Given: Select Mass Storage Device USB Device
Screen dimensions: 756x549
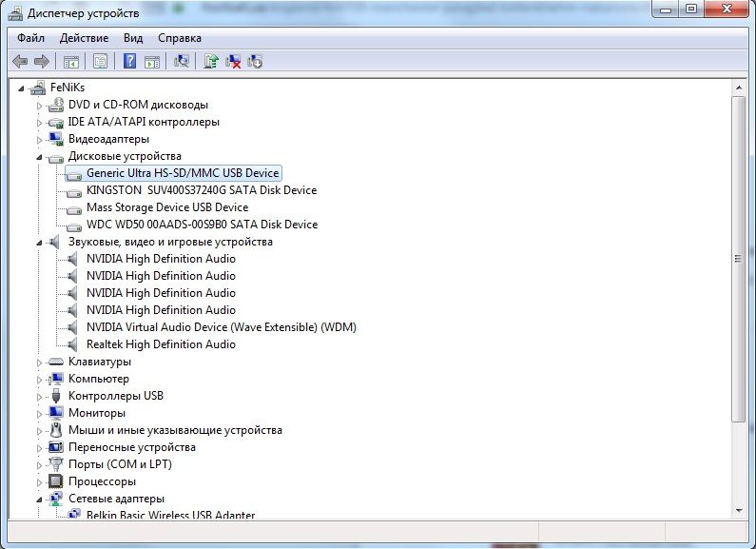Looking at the screenshot, I should point(167,207).
